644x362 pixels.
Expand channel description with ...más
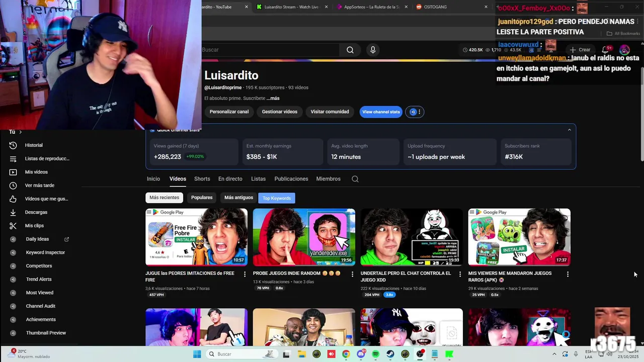[273, 99]
